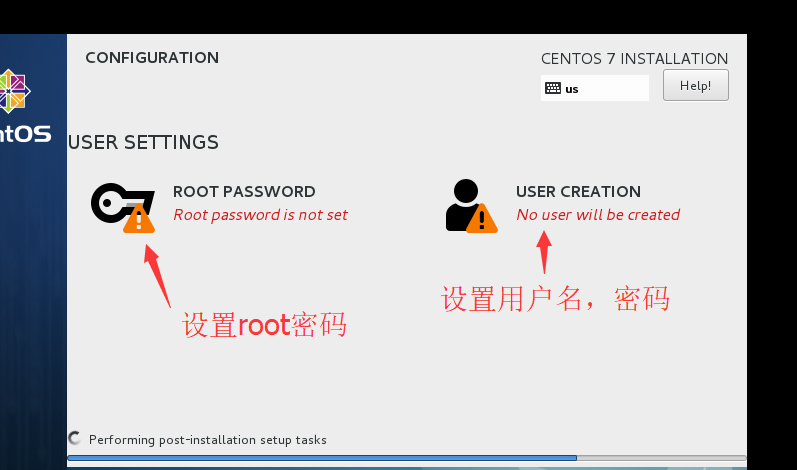797x470 pixels.
Task: Click the Help! button
Action: tap(695, 85)
